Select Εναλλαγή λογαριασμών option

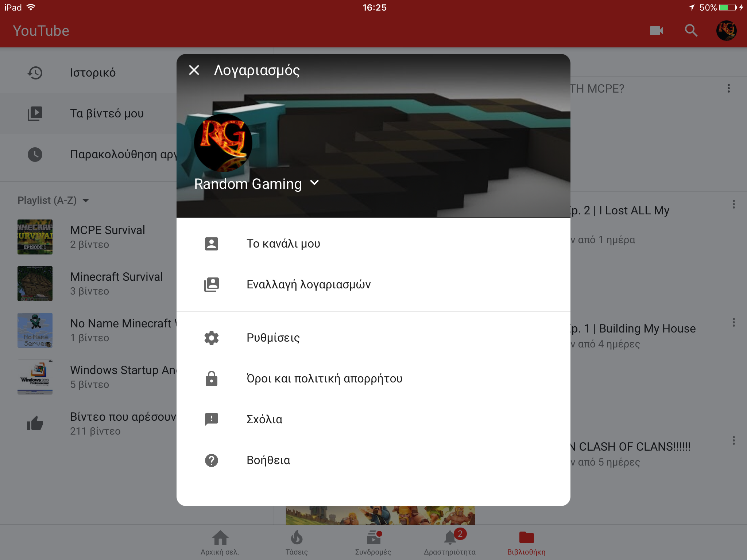coord(373,284)
